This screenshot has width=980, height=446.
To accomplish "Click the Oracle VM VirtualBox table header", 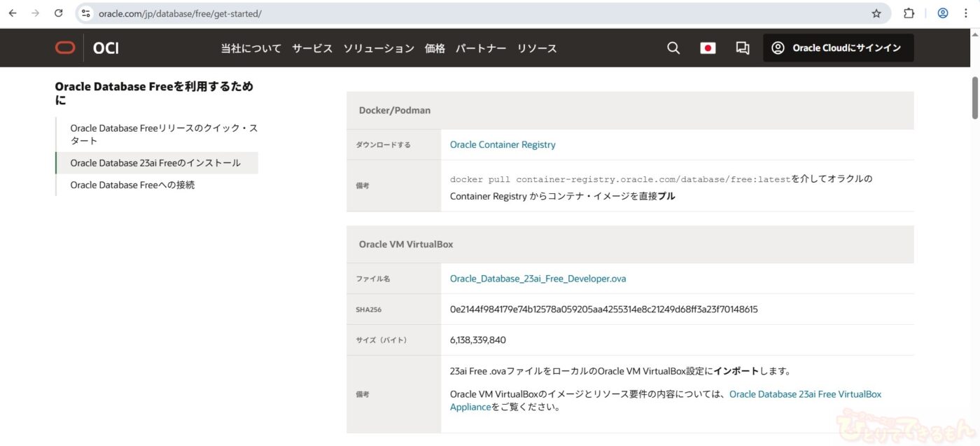I will point(630,244).
